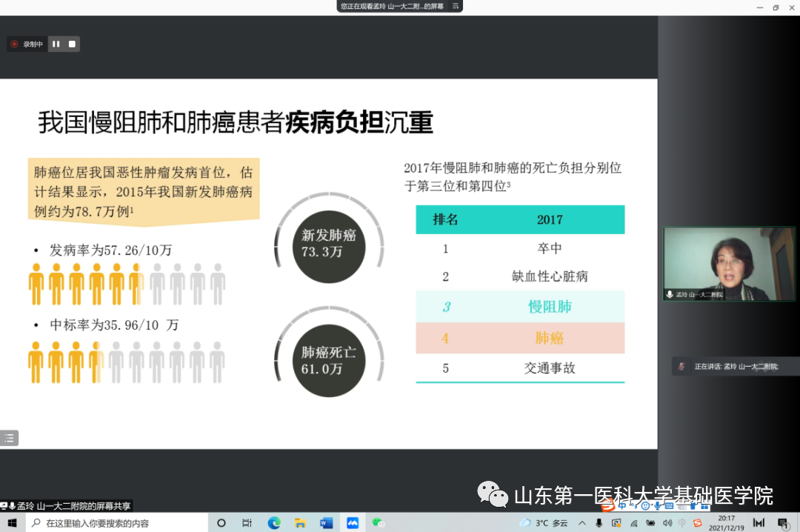Stop the meeting recording

pyautogui.click(x=72, y=44)
